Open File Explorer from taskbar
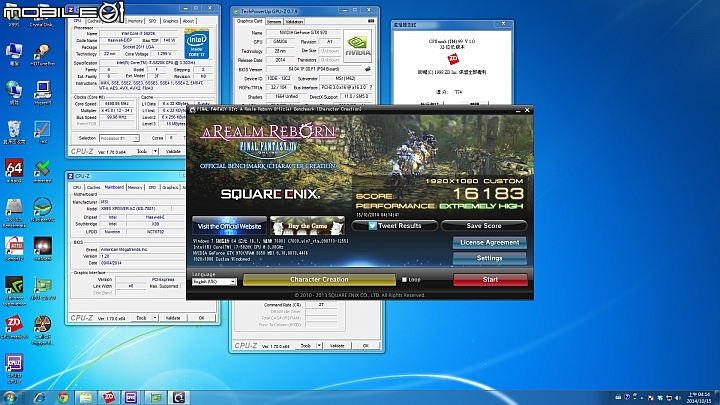 [85, 397]
